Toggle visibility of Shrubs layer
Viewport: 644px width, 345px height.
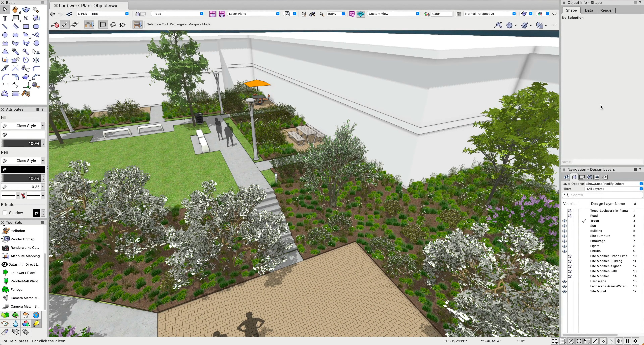pyautogui.click(x=565, y=251)
